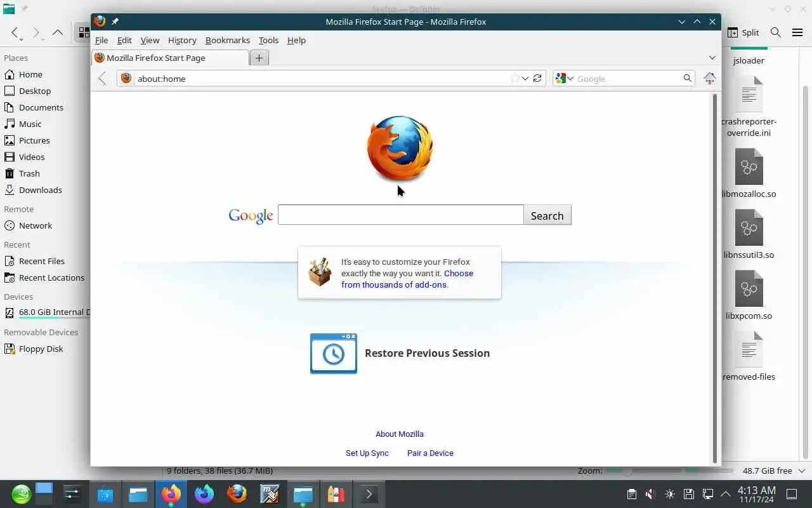The height and width of the screenshot is (508, 812).
Task: Switch Dolphin to icons view mode
Action: 83,32
